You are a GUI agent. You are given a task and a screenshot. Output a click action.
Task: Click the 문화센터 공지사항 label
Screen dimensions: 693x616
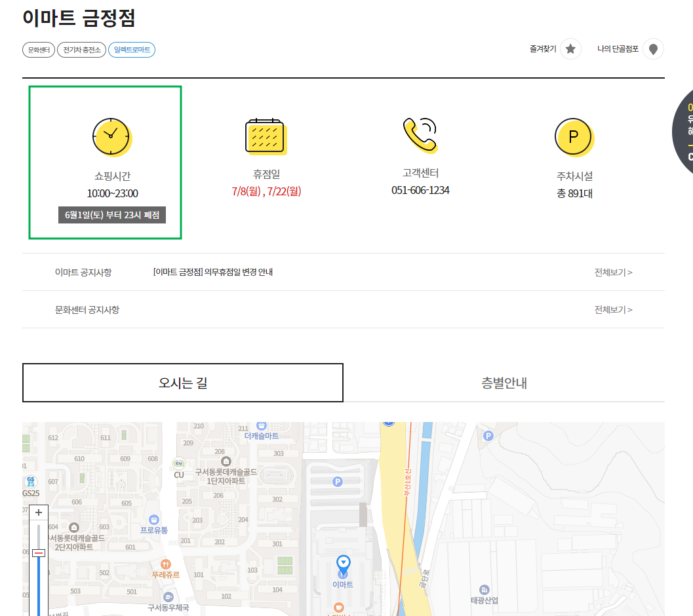pyautogui.click(x=87, y=310)
